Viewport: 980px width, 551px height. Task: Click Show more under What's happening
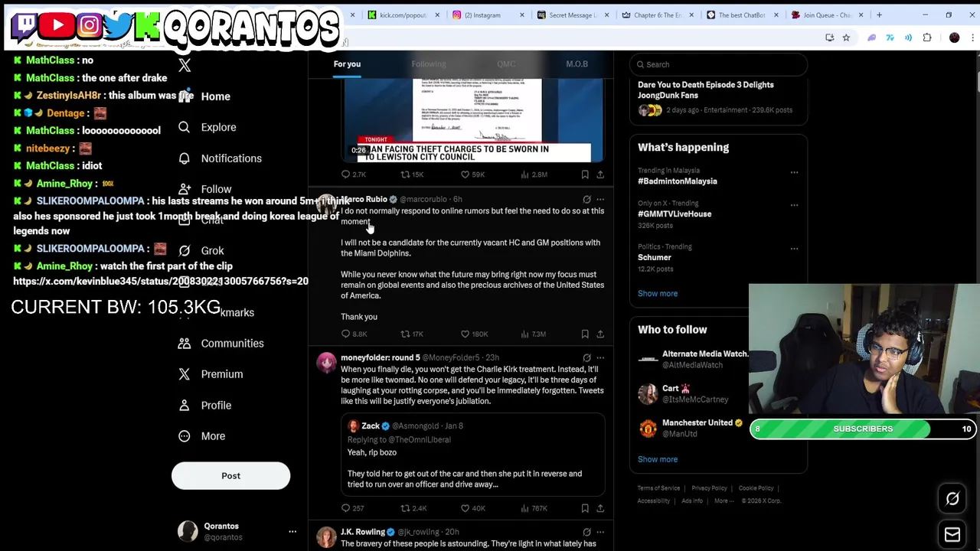[x=658, y=294]
